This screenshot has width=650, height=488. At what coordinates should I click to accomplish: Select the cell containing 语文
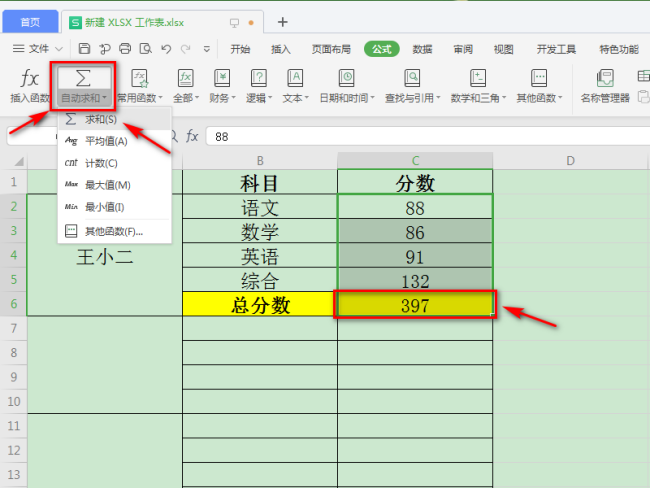260,207
